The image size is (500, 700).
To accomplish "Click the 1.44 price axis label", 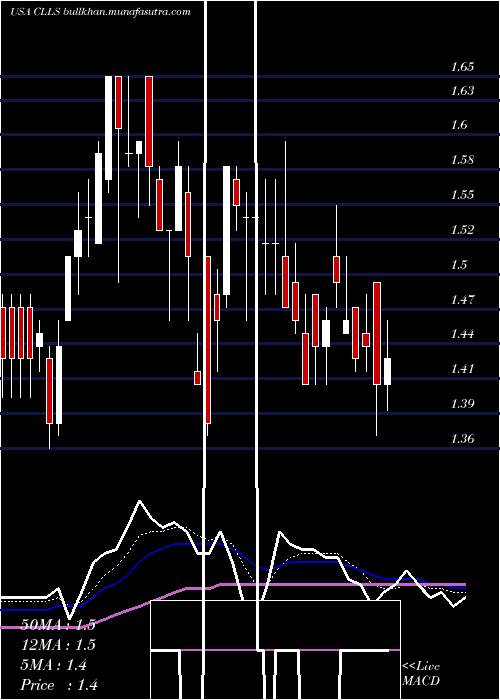I will [462, 334].
